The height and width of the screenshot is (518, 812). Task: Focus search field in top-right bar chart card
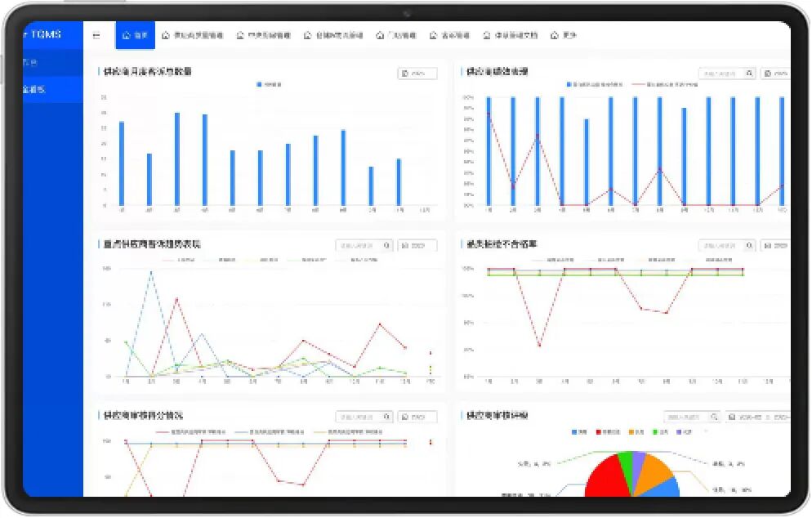pos(721,74)
